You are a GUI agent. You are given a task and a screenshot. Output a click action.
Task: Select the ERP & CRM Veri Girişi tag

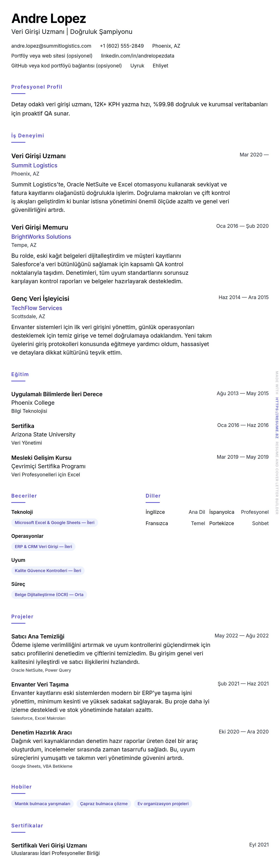[43, 546]
